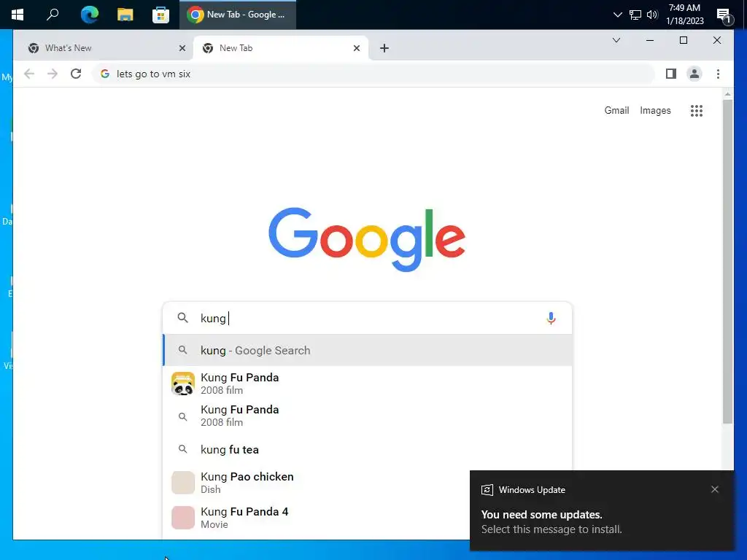Open the taskbar clock and date

[684, 15]
